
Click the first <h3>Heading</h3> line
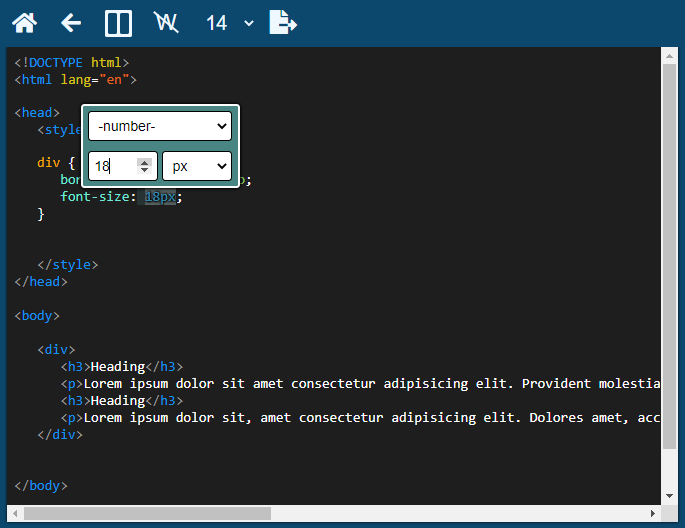point(122,366)
